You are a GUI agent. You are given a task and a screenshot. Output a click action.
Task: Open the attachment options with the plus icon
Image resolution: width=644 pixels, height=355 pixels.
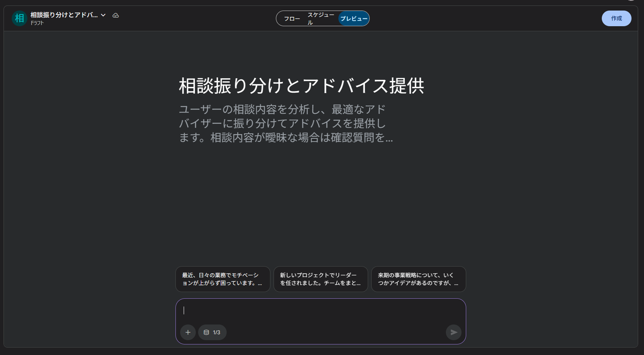(x=188, y=332)
